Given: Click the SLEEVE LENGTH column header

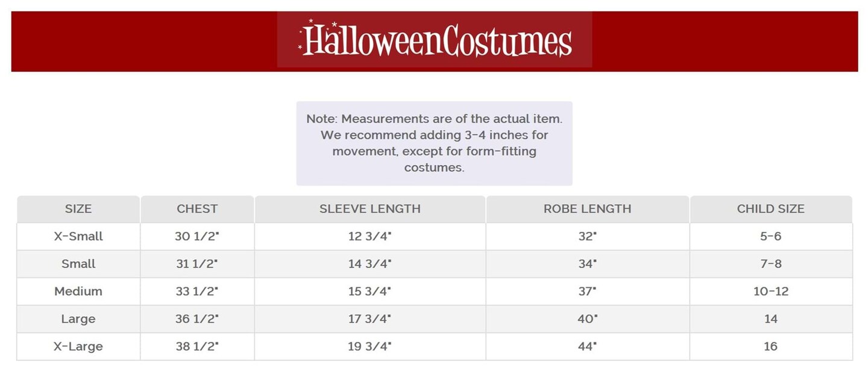Looking at the screenshot, I should click(x=370, y=209).
